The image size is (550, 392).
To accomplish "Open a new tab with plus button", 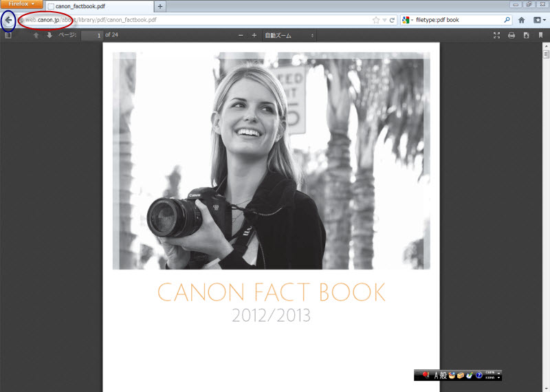I will [160, 6].
